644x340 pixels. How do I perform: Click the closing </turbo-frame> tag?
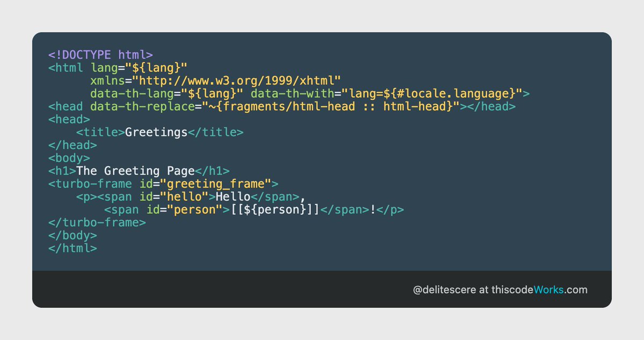coord(97,222)
